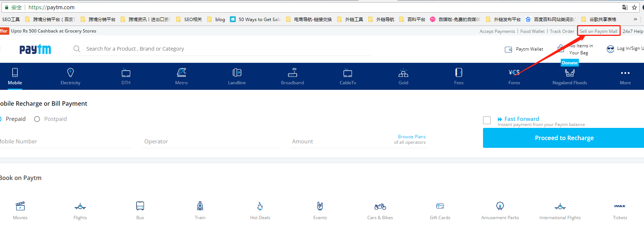This screenshot has width=644, height=231.
Task: Select the Train booking icon
Action: (x=200, y=206)
